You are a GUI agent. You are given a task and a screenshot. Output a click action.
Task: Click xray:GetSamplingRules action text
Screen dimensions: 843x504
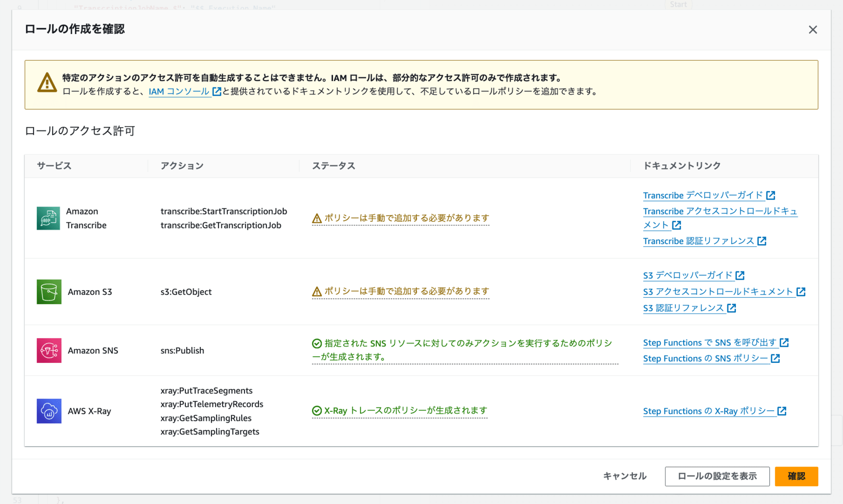click(206, 418)
